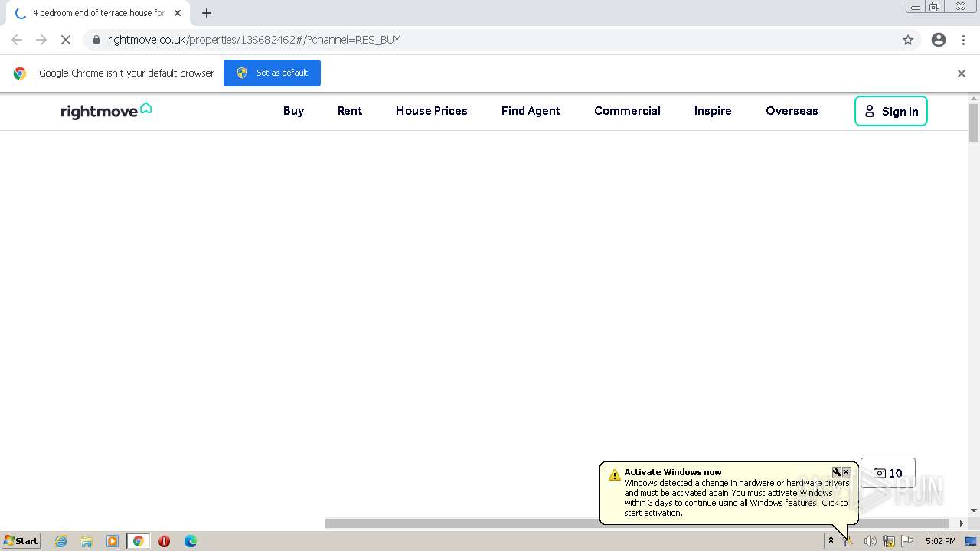The image size is (980, 551).
Task: Go to Find Agent
Action: click(x=531, y=111)
